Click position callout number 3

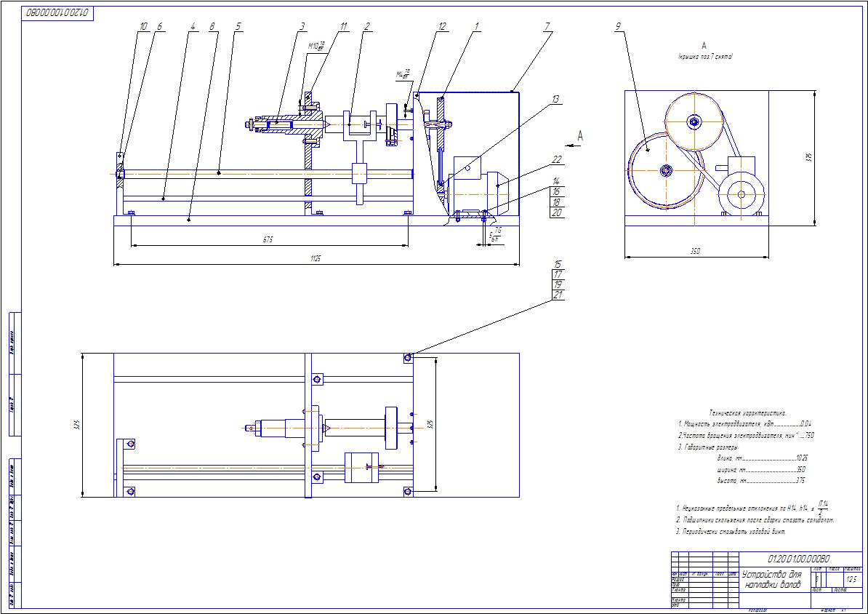pyautogui.click(x=302, y=26)
